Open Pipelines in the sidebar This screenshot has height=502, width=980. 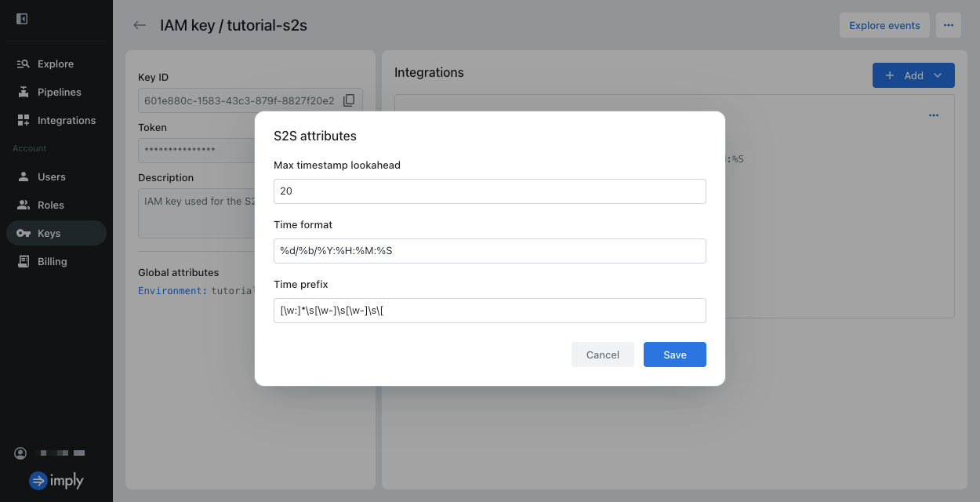[x=56, y=92]
